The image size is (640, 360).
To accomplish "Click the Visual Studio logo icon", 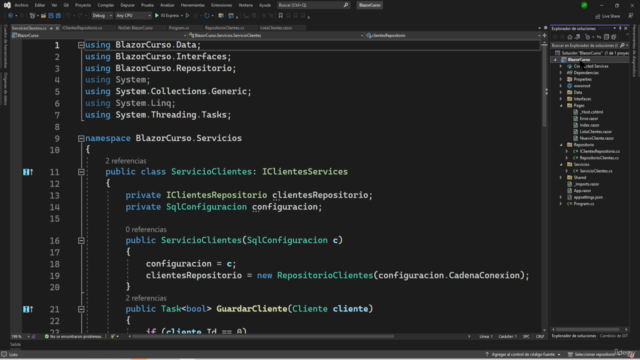I will tap(7, 5).
